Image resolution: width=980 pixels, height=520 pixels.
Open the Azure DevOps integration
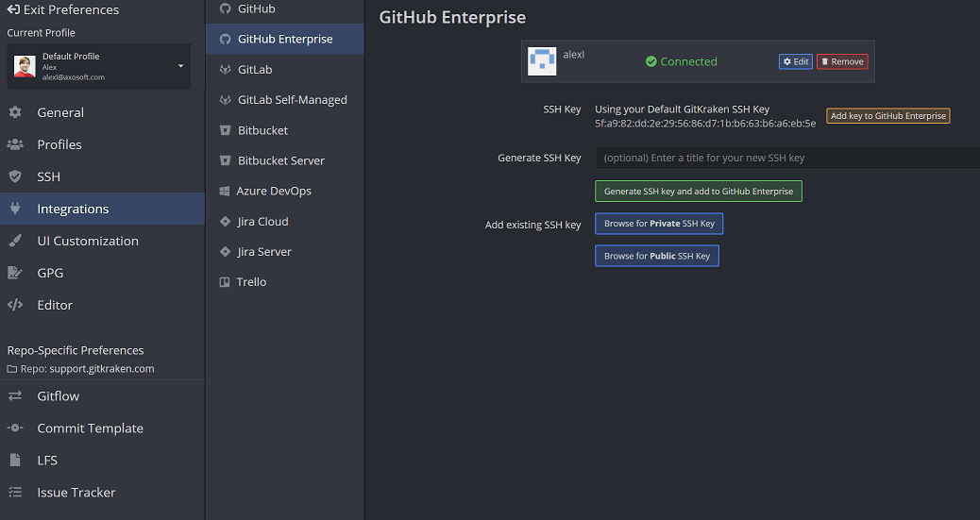[273, 191]
